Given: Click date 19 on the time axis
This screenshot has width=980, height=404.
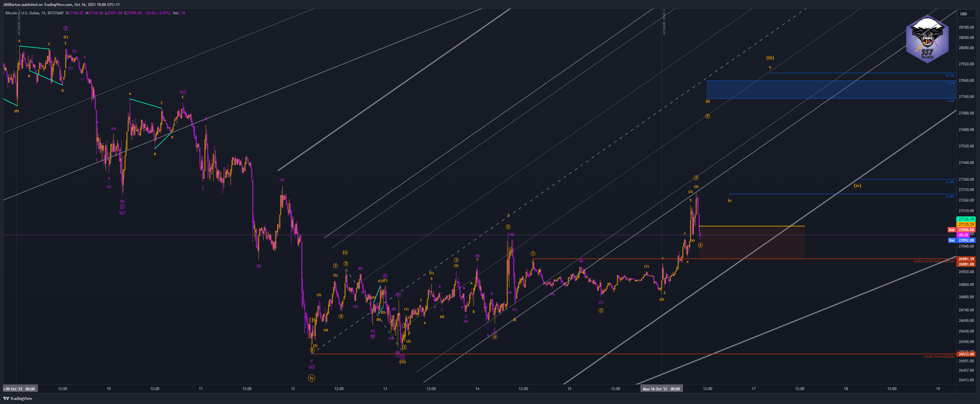Looking at the screenshot, I should click(938, 389).
